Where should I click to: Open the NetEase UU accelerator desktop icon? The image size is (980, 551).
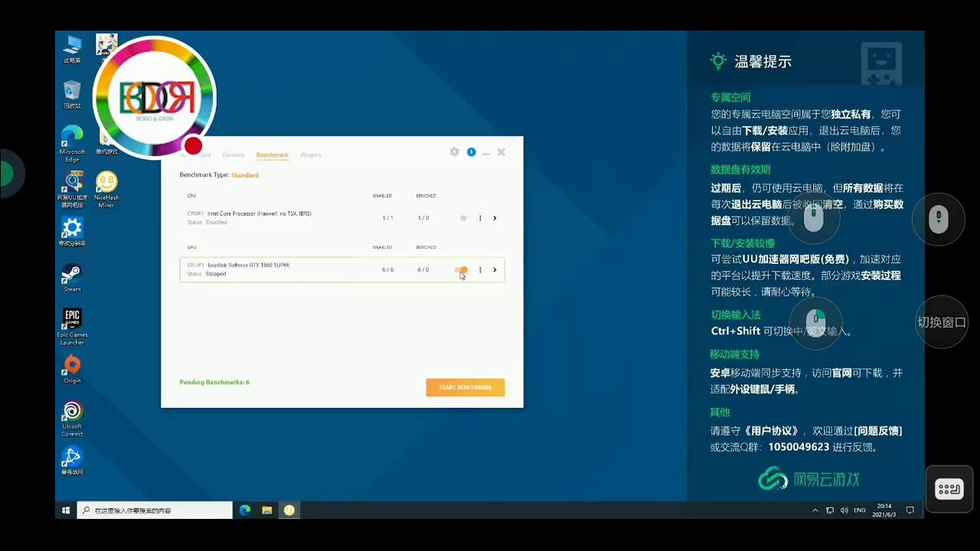[72, 190]
